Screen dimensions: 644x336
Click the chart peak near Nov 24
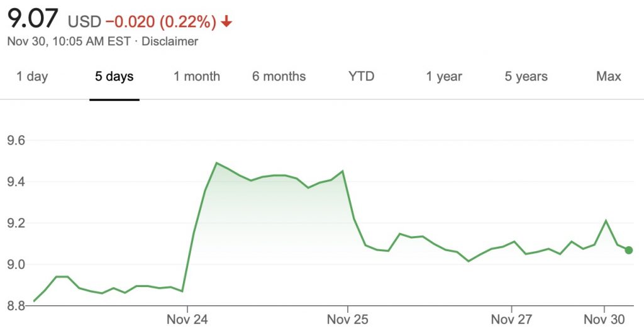click(216, 163)
